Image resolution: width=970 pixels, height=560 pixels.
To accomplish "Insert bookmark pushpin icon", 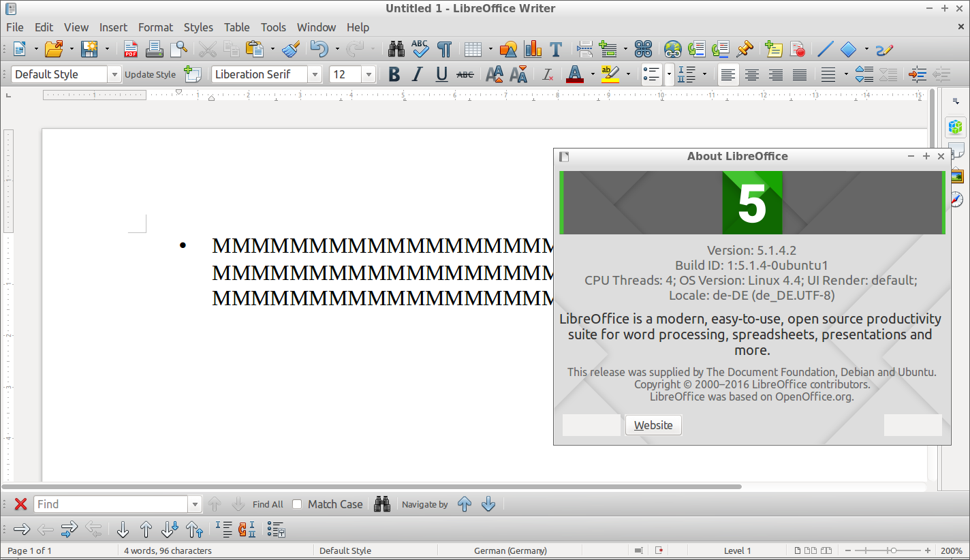I will (745, 49).
